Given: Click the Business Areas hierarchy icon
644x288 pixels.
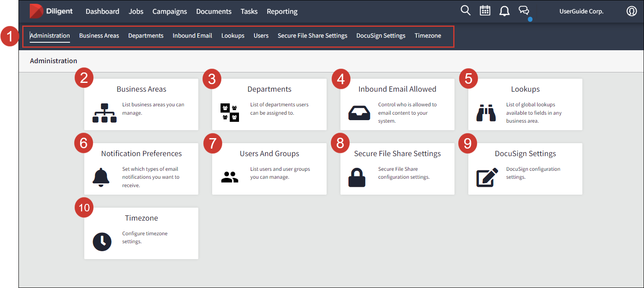Looking at the screenshot, I should [x=104, y=113].
